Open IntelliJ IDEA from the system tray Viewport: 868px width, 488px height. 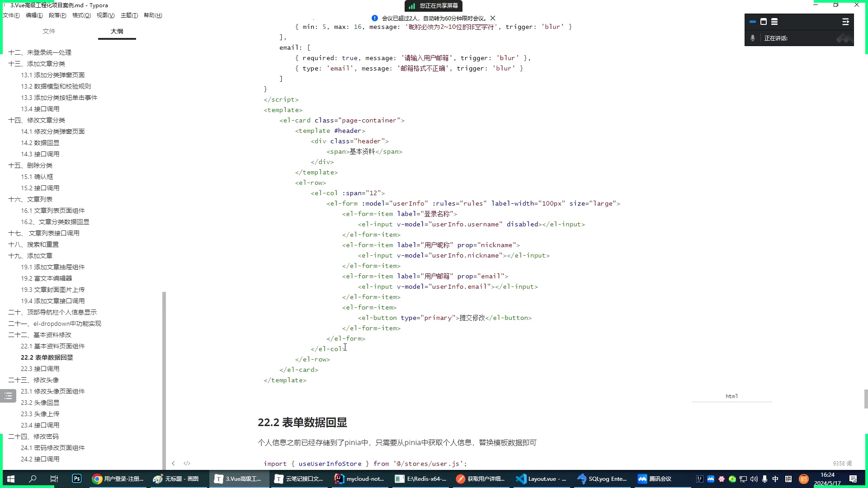[700, 479]
